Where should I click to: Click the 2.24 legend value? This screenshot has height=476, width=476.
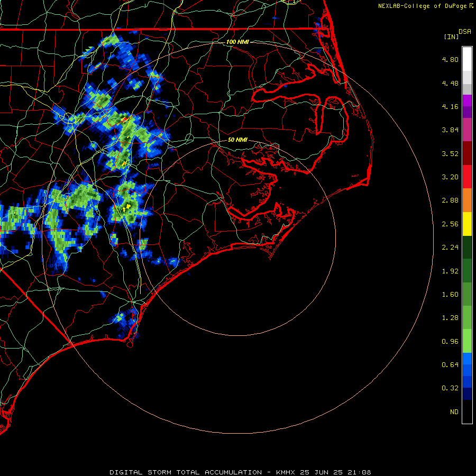point(450,248)
